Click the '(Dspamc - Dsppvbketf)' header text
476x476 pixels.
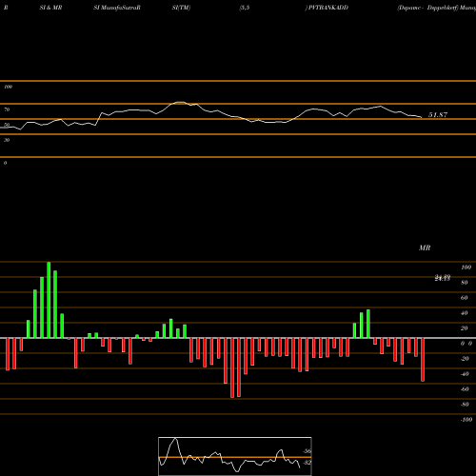click(x=427, y=8)
